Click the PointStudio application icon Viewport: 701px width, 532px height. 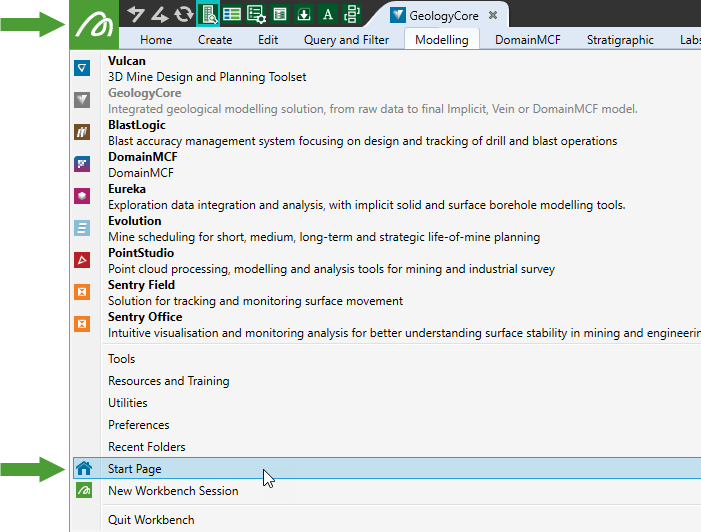pyautogui.click(x=82, y=260)
